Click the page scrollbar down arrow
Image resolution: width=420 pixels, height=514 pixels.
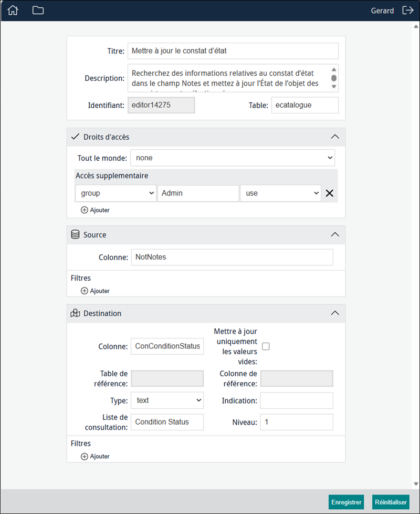click(416, 484)
